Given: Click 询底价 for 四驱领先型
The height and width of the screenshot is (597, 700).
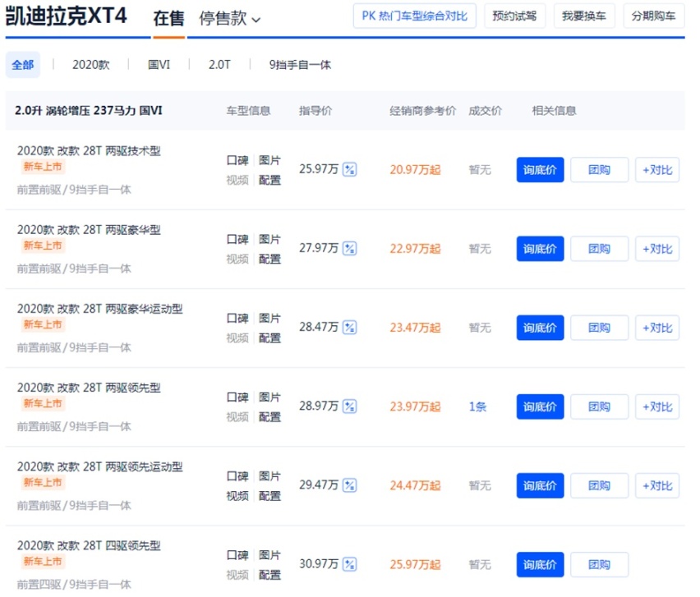Looking at the screenshot, I should click(x=540, y=564).
